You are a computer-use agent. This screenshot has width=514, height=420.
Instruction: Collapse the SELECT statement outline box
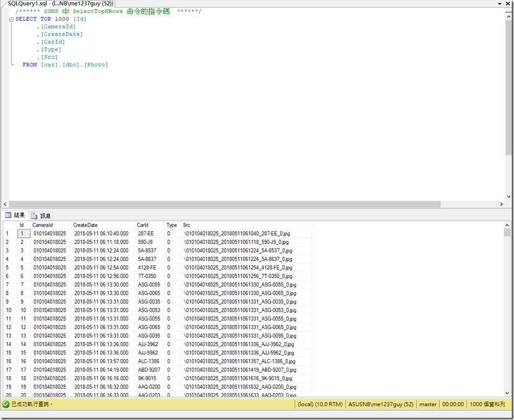tap(11, 19)
